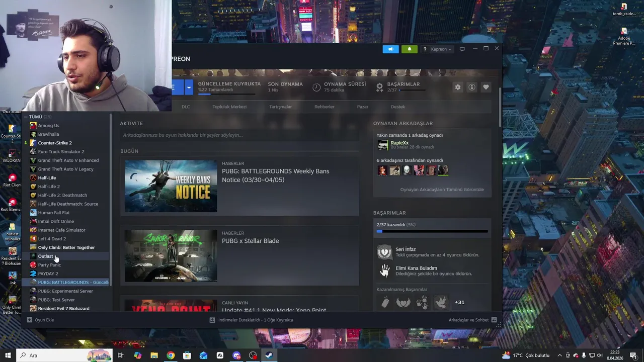Open the weather widget 17°C Çok bulutlu
The height and width of the screenshot is (362, 644).
point(527,355)
